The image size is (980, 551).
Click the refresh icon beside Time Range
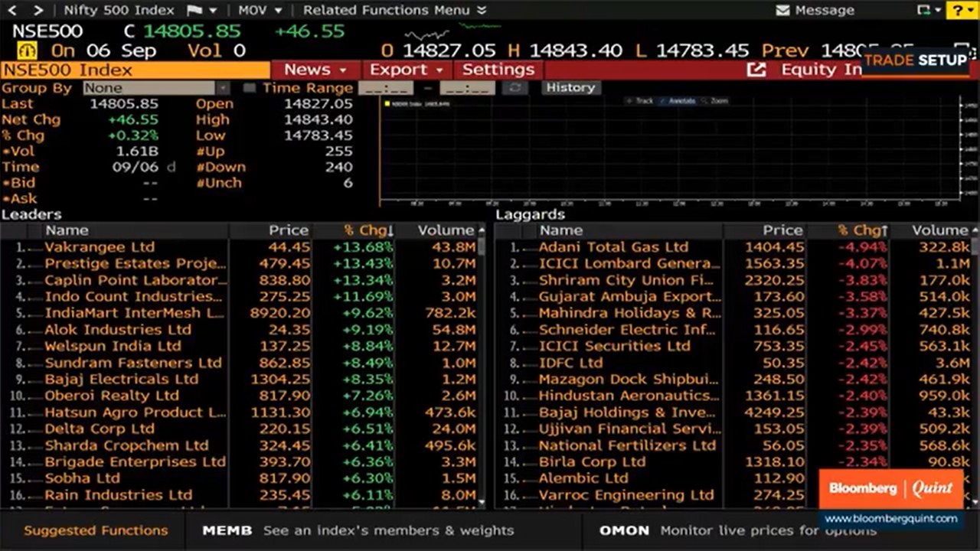[515, 87]
